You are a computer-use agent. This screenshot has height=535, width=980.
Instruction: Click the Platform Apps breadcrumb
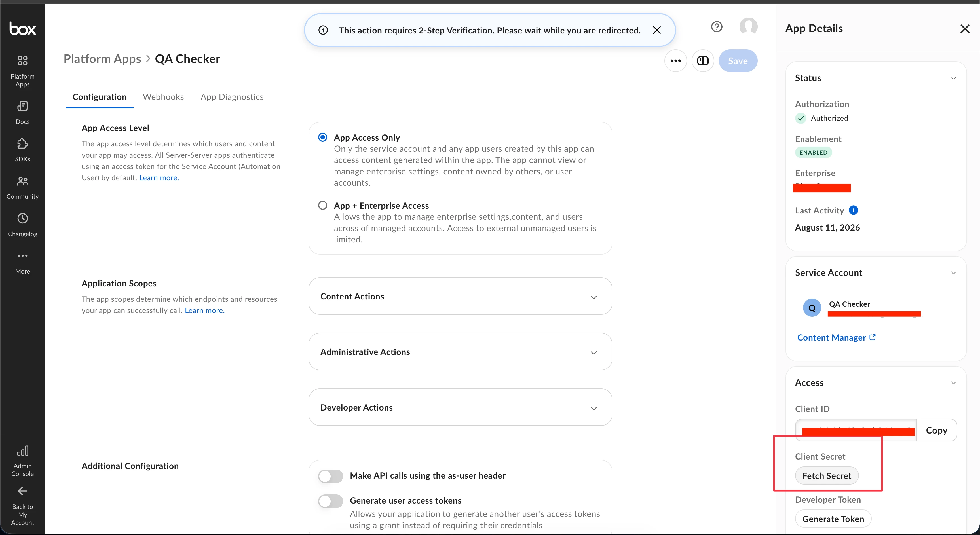tap(102, 59)
